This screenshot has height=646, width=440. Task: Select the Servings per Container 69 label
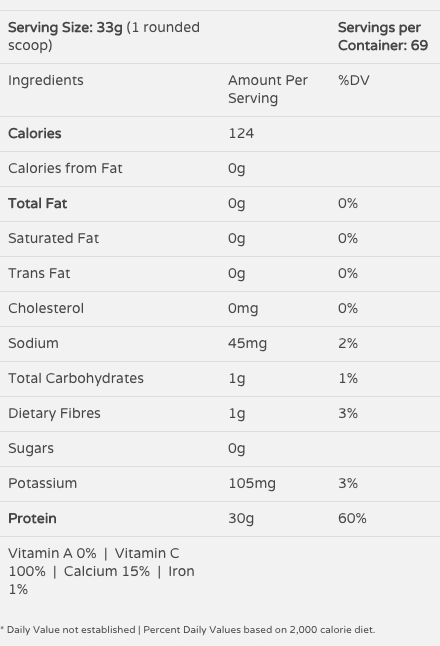coord(383,36)
